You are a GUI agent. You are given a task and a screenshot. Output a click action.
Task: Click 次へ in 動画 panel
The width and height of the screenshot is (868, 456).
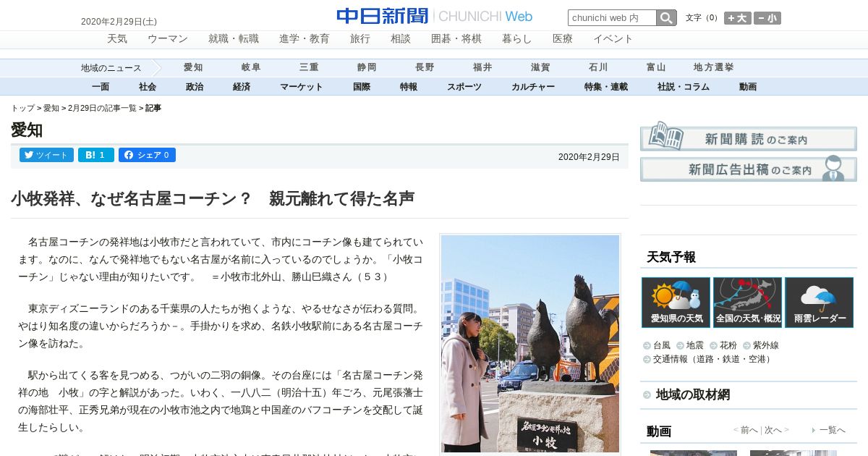(x=773, y=430)
